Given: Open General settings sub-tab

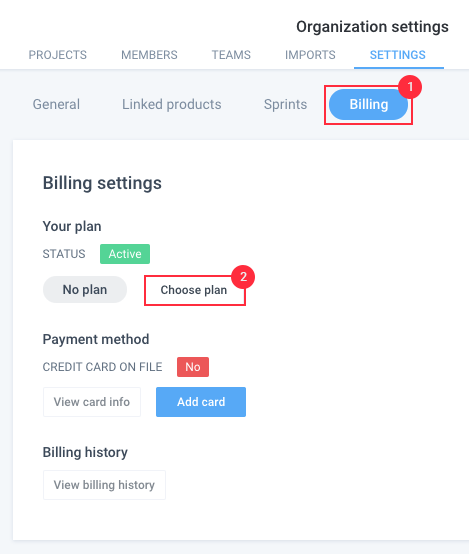Looking at the screenshot, I should coord(56,104).
